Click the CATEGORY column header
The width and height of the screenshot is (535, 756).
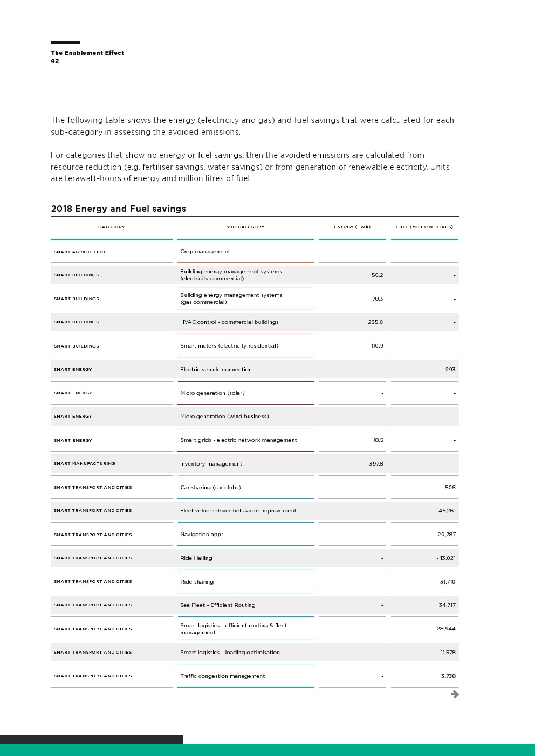point(112,227)
